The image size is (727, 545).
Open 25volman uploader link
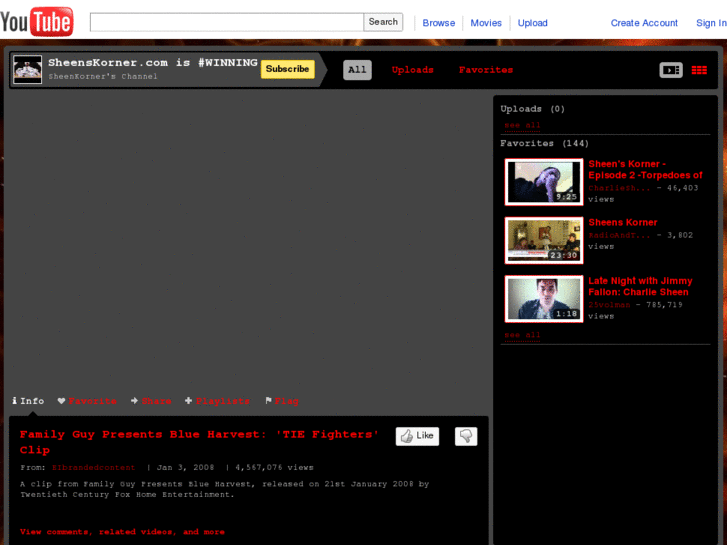point(609,305)
